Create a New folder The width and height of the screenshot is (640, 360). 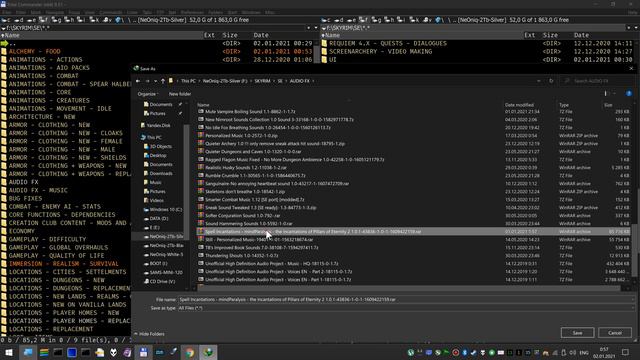click(x=180, y=94)
